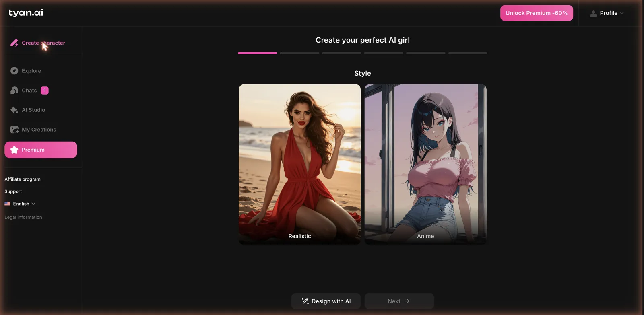Viewport: 644px width, 315px height.
Task: Click the tyan.ai logo
Action: click(26, 13)
